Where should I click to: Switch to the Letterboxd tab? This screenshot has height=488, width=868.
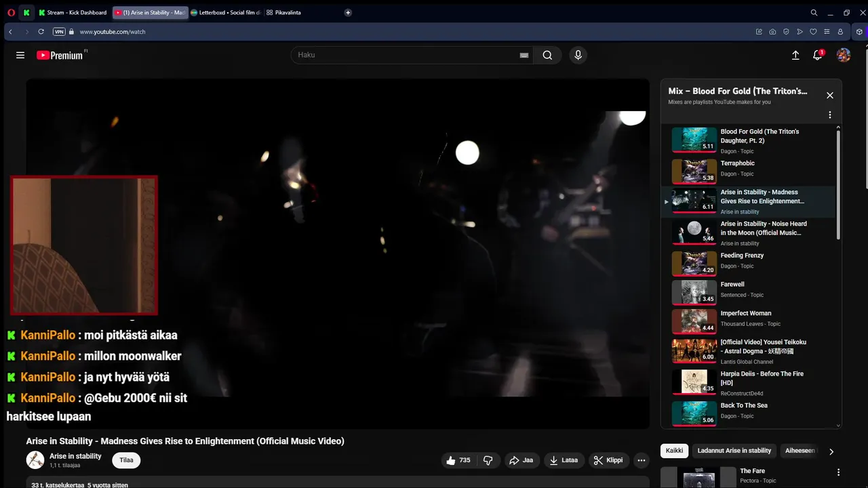tap(226, 12)
